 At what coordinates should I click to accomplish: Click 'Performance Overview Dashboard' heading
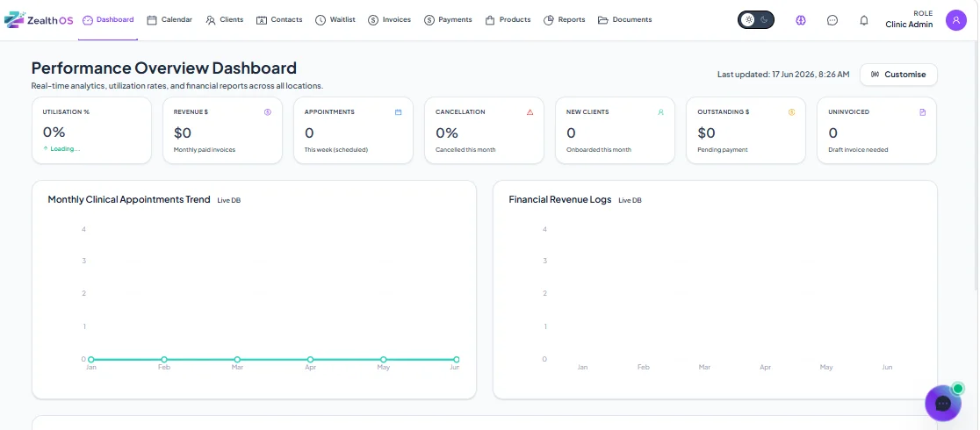click(x=163, y=68)
